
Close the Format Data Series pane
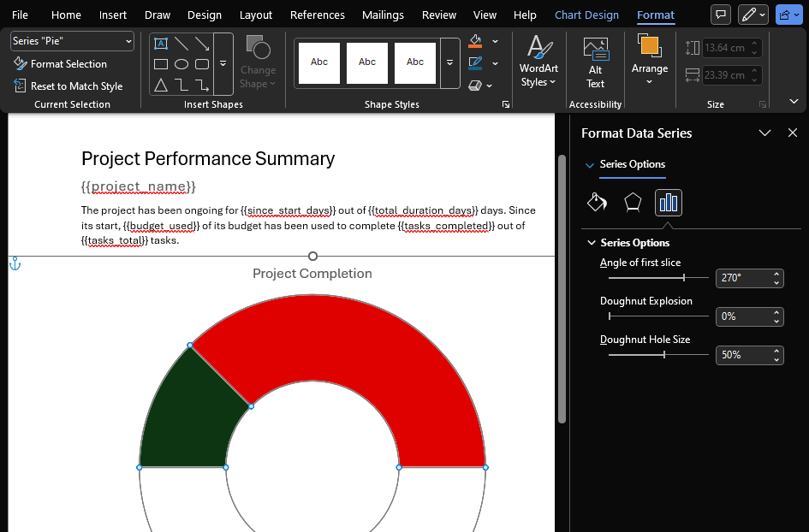point(793,133)
